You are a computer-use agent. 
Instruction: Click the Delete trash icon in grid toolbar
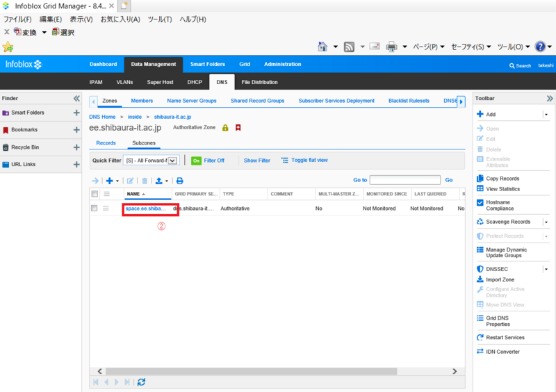coord(145,181)
